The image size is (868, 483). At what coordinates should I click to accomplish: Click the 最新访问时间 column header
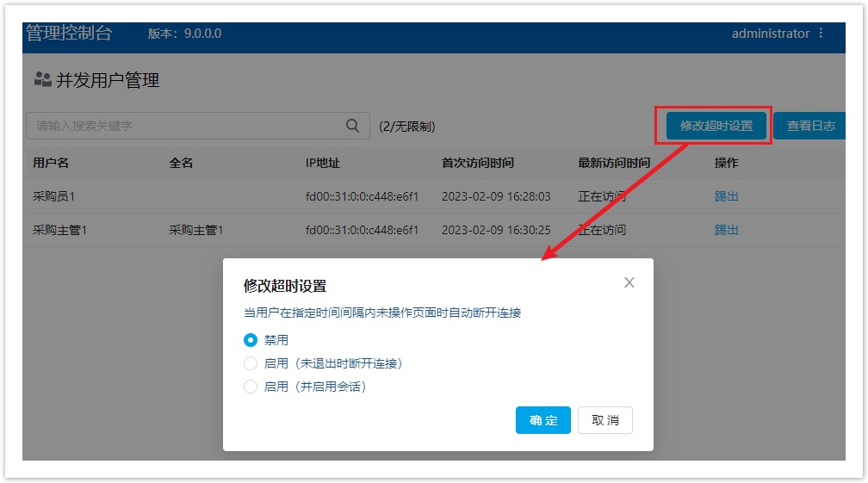[614, 163]
